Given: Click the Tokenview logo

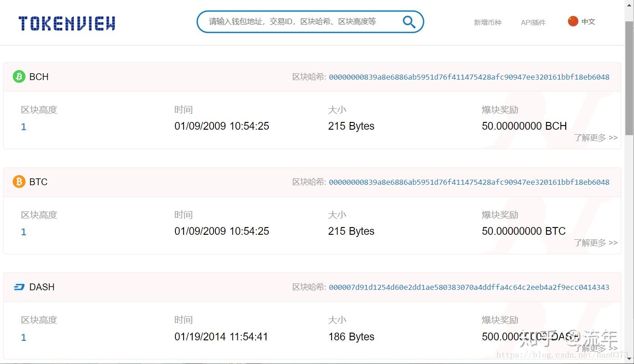Looking at the screenshot, I should click(66, 23).
